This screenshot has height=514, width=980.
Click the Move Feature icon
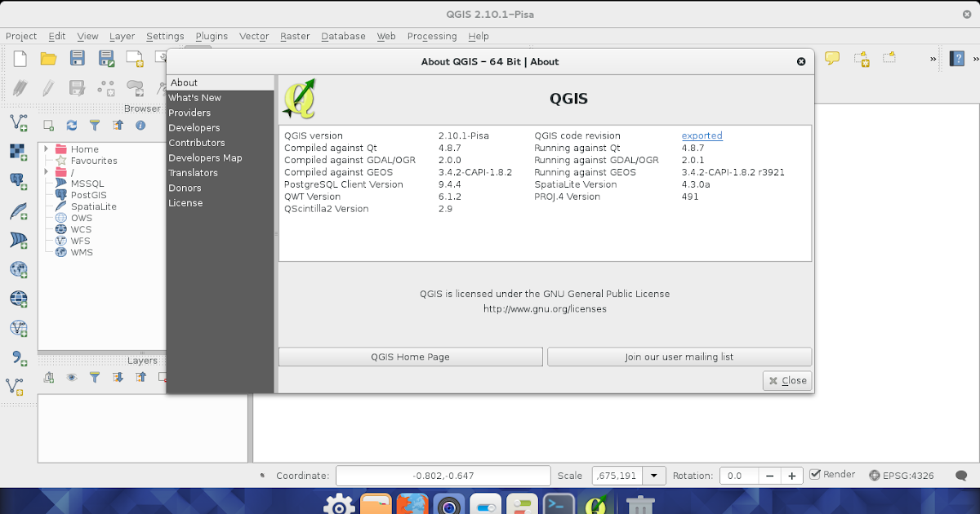click(135, 87)
